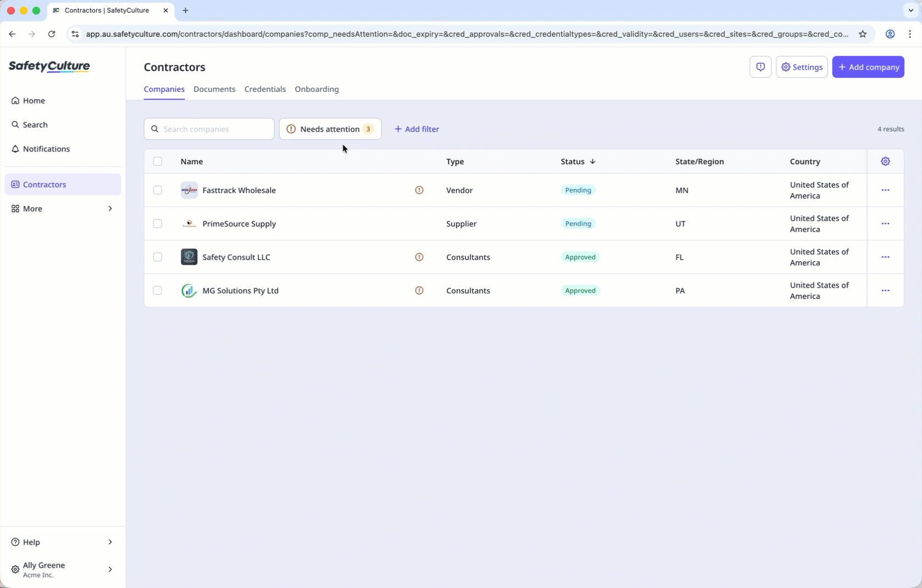The width and height of the screenshot is (922, 588).
Task: Open table column settings gear icon
Action: [x=885, y=161]
